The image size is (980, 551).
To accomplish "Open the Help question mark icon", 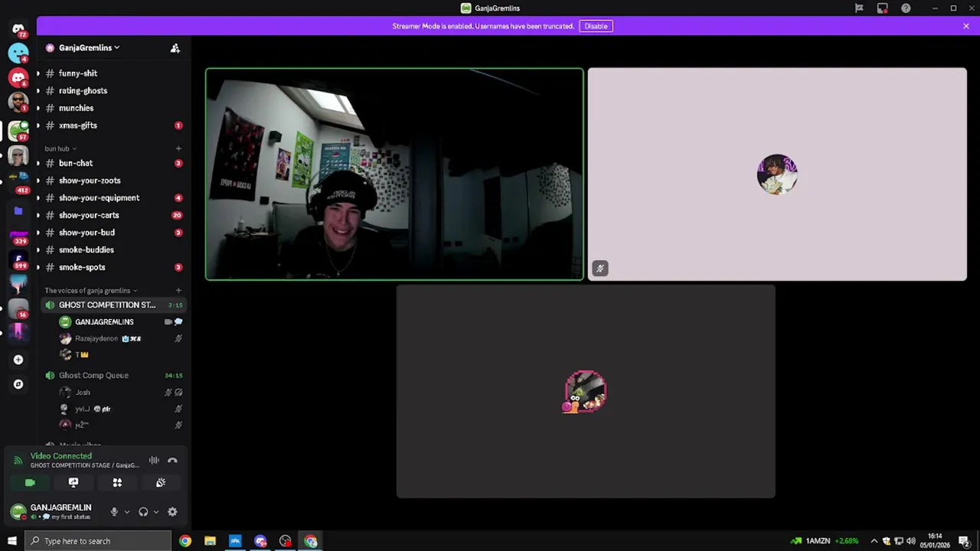I will pos(906,8).
